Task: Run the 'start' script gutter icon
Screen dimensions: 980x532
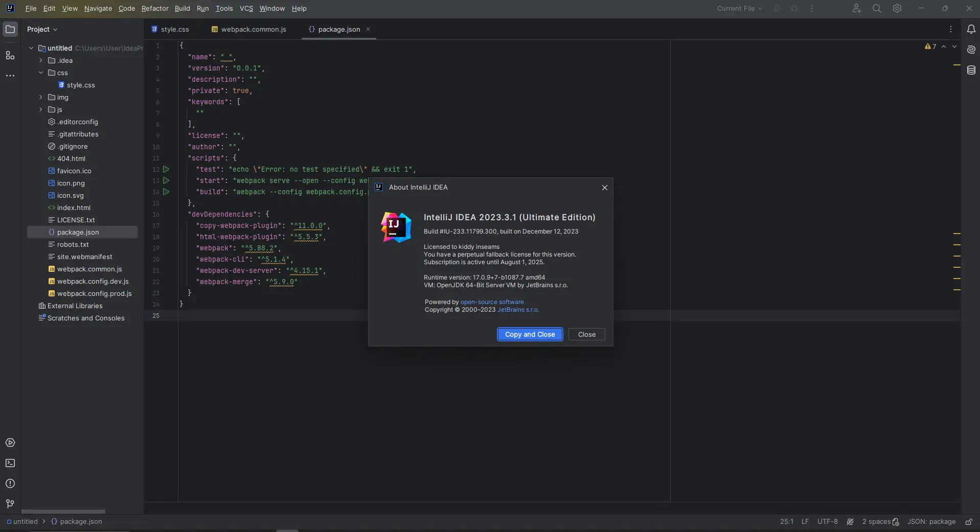Action: click(166, 180)
